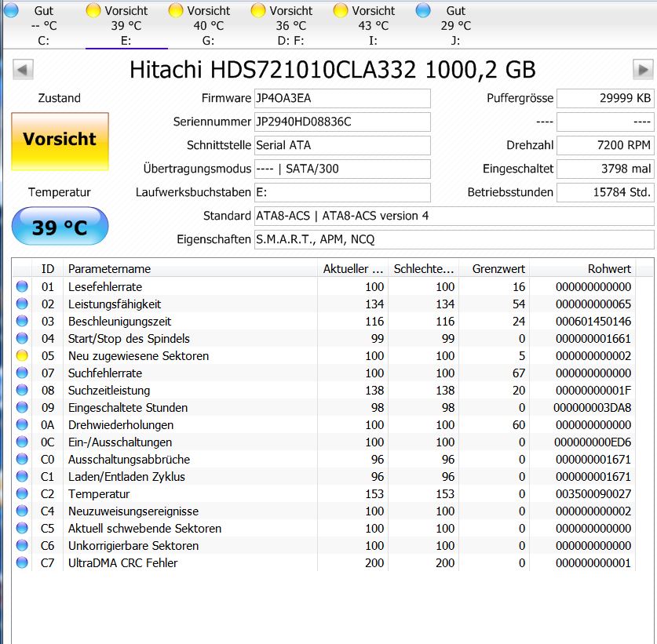Select drive G: status tab

coord(209,25)
